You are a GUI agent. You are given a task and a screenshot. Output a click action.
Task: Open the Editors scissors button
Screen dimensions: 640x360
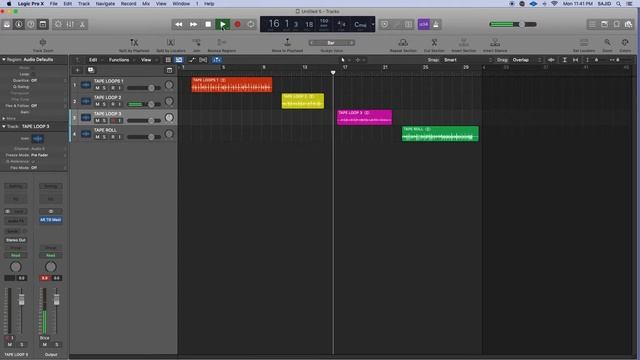pyautogui.click(x=82, y=24)
